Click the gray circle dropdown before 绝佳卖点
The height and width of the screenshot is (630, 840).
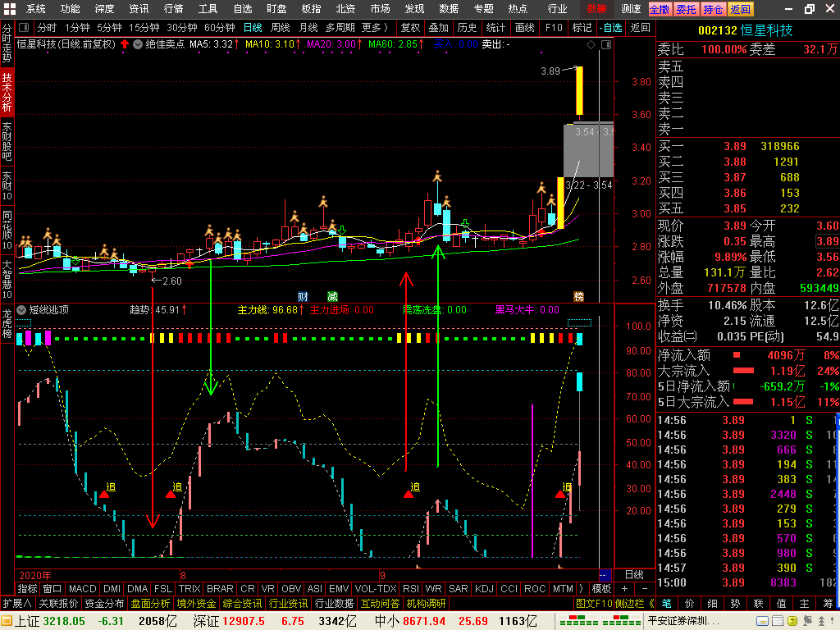[x=138, y=44]
